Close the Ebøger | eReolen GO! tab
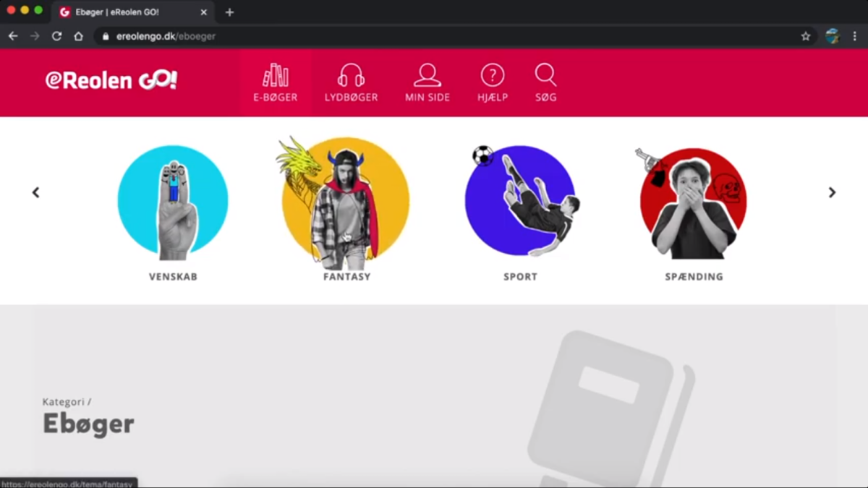868x488 pixels. (x=204, y=12)
